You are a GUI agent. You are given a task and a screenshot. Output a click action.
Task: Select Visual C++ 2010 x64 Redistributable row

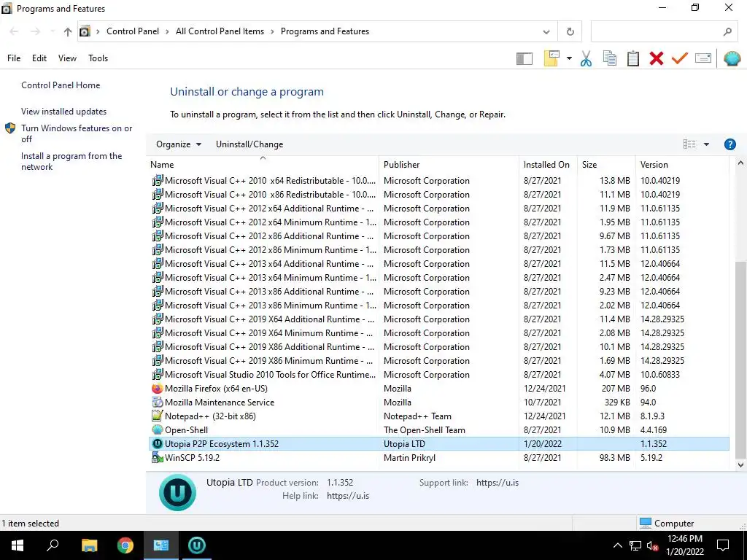438,181
